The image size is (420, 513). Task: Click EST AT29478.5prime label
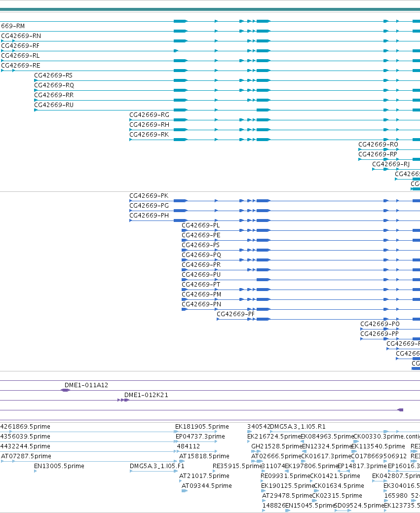click(x=287, y=495)
